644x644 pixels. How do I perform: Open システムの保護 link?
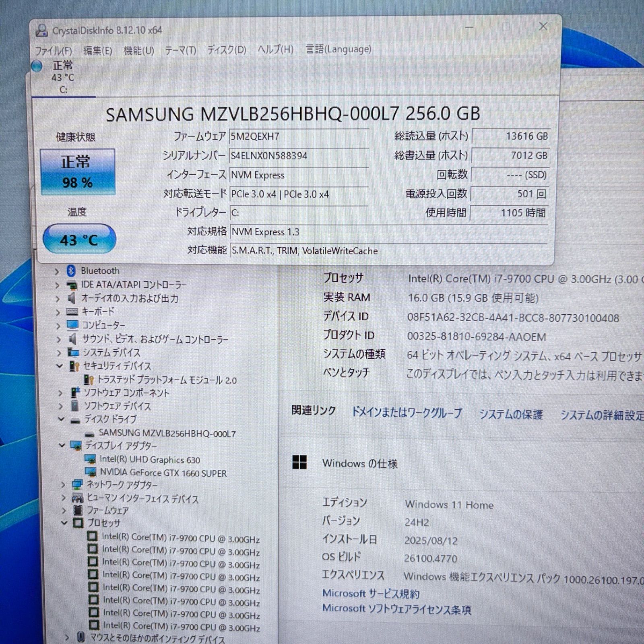coord(511,414)
